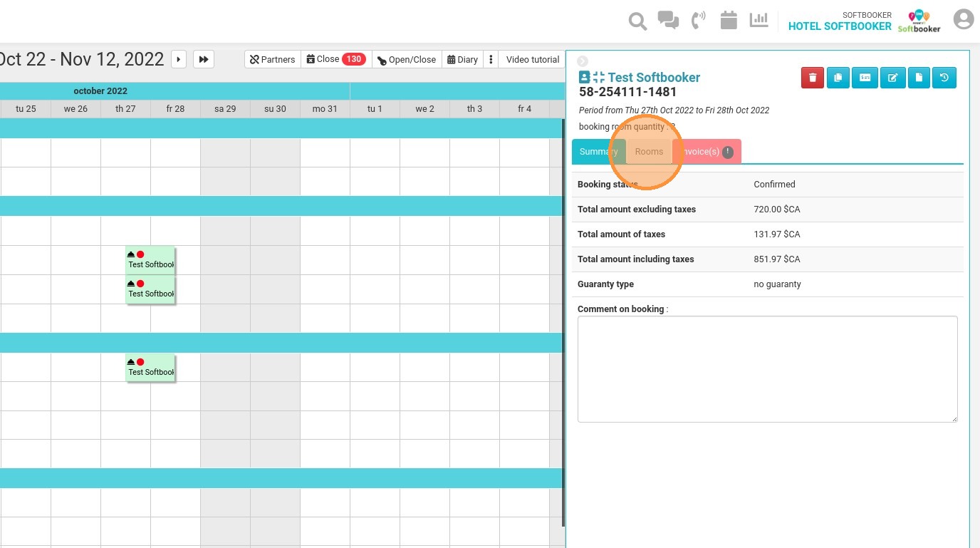Click the 720.00 $CA amount
The image size is (980, 548).
776,210
